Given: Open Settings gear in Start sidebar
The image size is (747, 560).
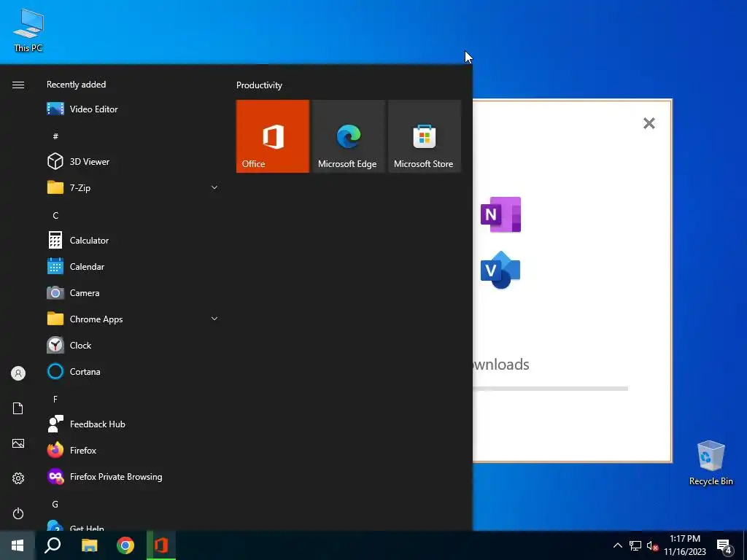Looking at the screenshot, I should coord(18,478).
